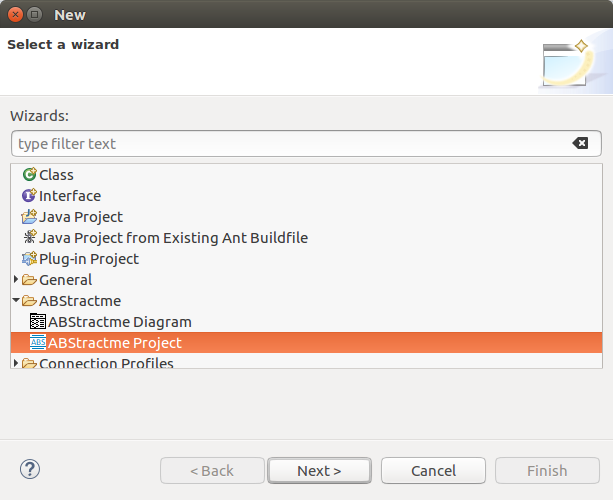The width and height of the screenshot is (613, 500).
Task: Focus the wizard filter text field
Action: [290, 144]
